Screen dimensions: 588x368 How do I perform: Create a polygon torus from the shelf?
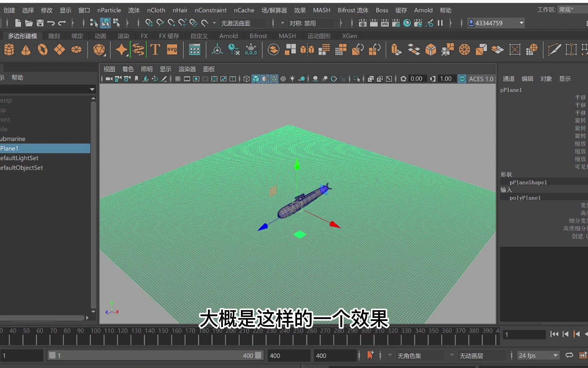(43, 50)
